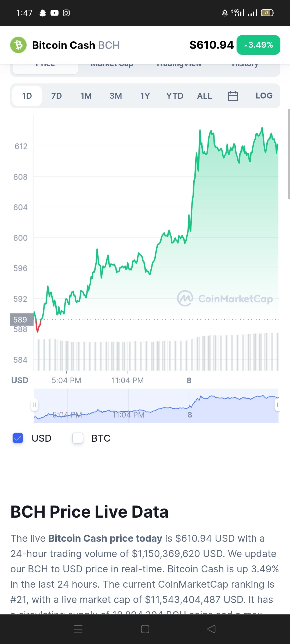
Task: Enable the BTC checkbox
Action: coord(78,438)
